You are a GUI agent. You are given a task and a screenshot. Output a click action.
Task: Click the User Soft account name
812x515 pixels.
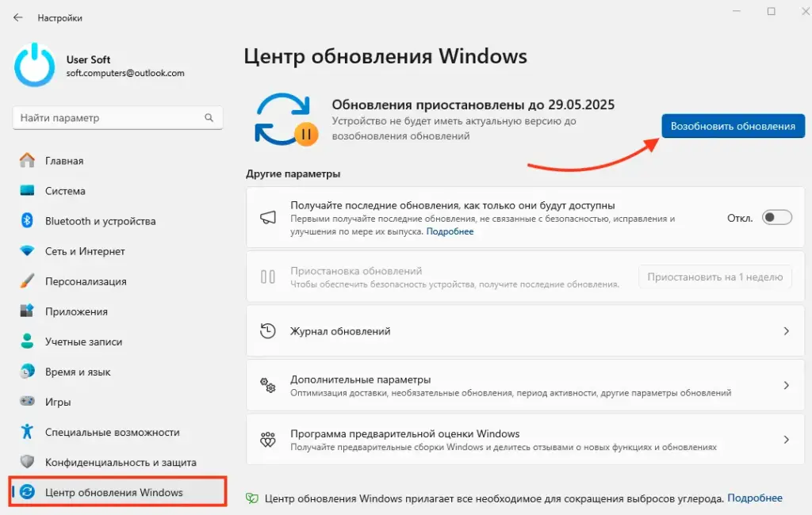pos(88,59)
